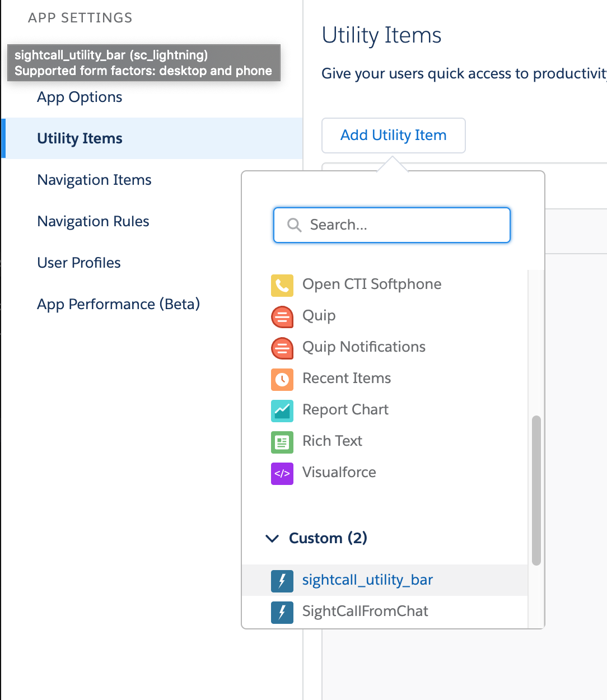Click the Report Chart icon
This screenshot has width=607, height=700.
point(282,410)
